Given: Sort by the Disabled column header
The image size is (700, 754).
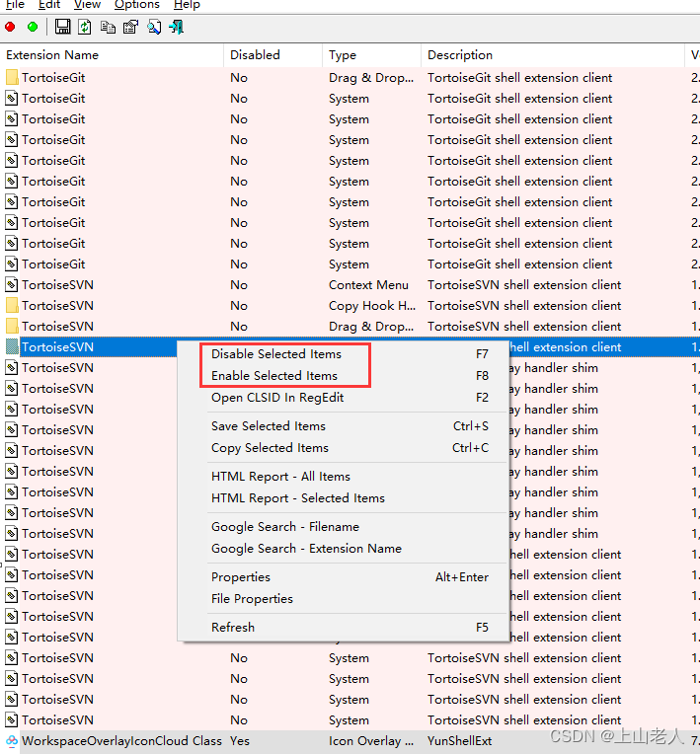Looking at the screenshot, I should point(272,55).
